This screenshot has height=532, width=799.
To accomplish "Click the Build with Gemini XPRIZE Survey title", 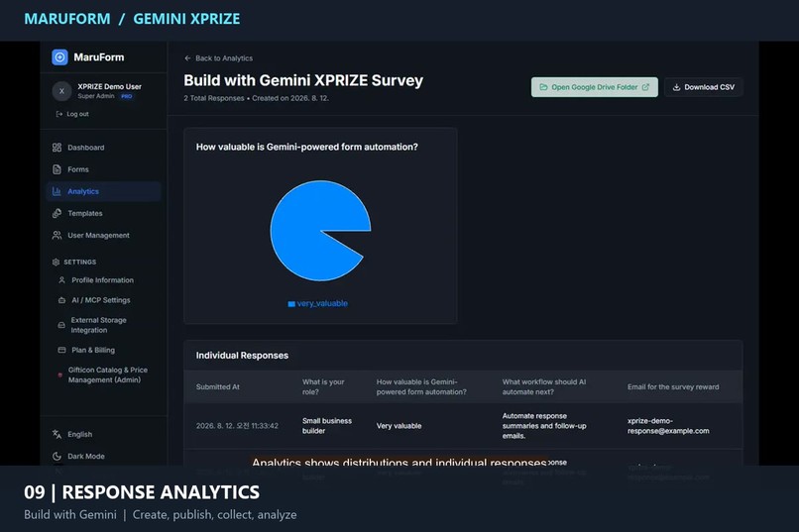I will tap(303, 80).
